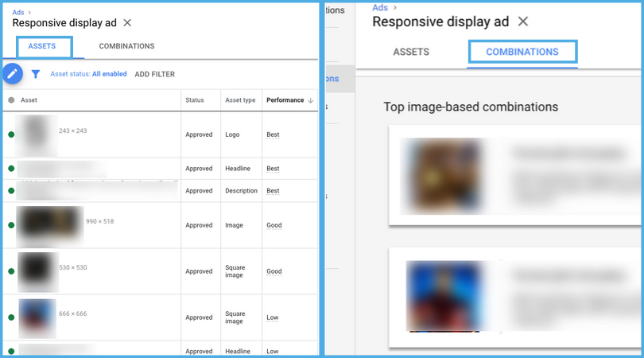
Task: Click the Ads breadcrumb in the right panel
Action: point(380,7)
